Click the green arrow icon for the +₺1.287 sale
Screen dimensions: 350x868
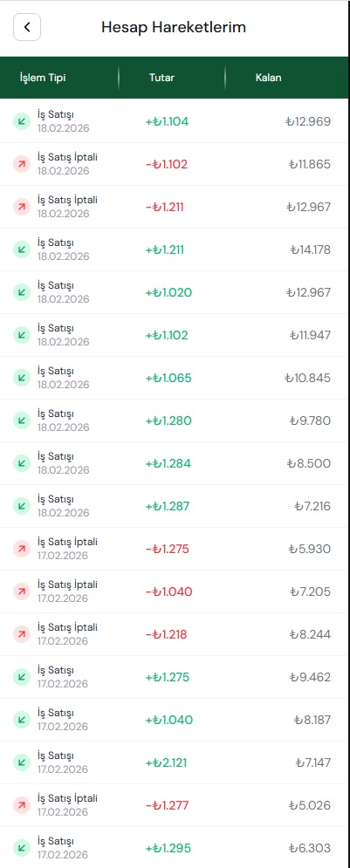(x=22, y=506)
